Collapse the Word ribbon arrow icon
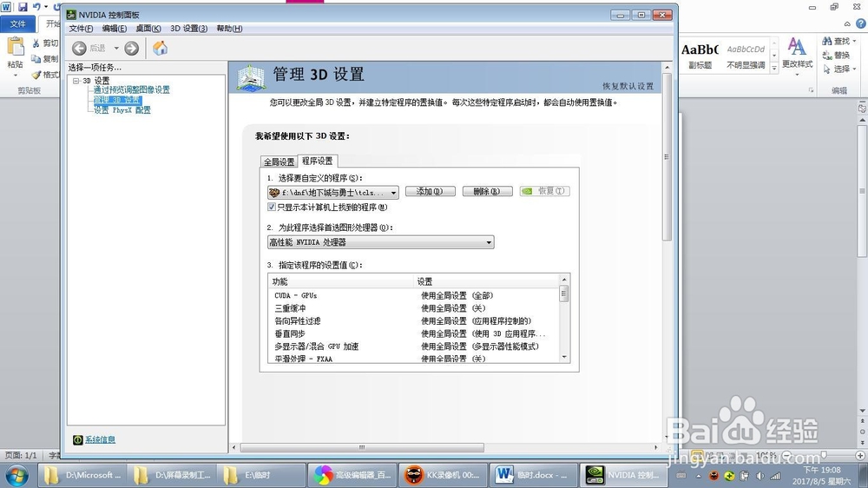The width and height of the screenshot is (868, 488). [847, 23]
